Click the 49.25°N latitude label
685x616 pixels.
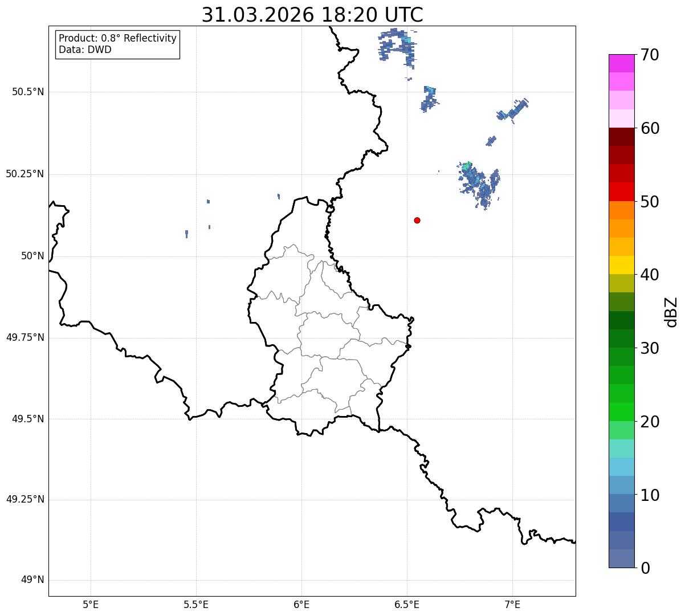coord(25,499)
